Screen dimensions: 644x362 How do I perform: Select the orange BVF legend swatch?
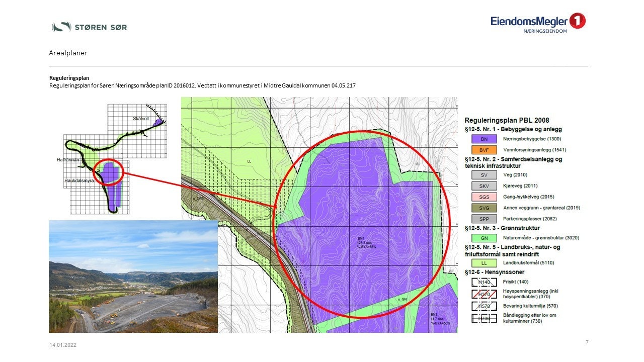click(x=485, y=150)
